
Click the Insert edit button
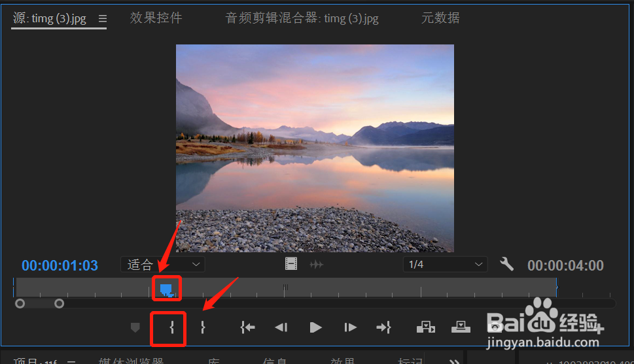point(426,327)
